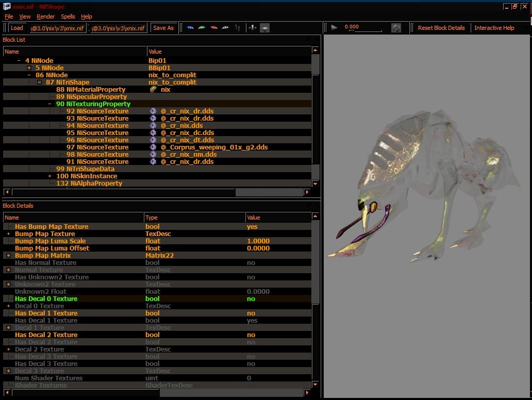The height and width of the screenshot is (400, 532).
Task: Click the NifSkope app icon in title bar
Action: coord(7,6)
